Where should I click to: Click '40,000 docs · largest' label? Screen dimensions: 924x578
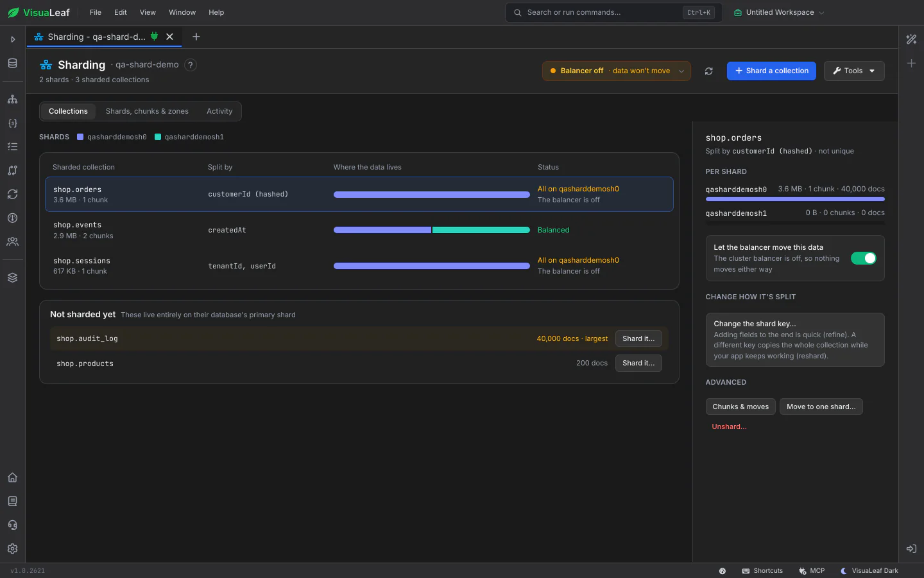(572, 338)
